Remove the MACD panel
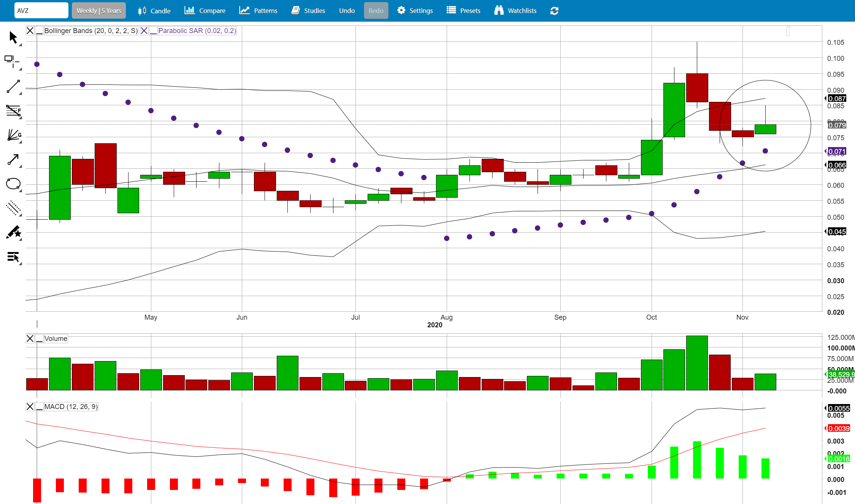Image resolution: width=855 pixels, height=504 pixels. click(30, 407)
